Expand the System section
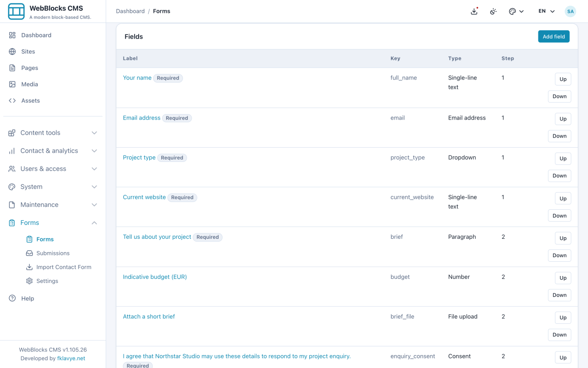588x368 pixels. point(53,187)
